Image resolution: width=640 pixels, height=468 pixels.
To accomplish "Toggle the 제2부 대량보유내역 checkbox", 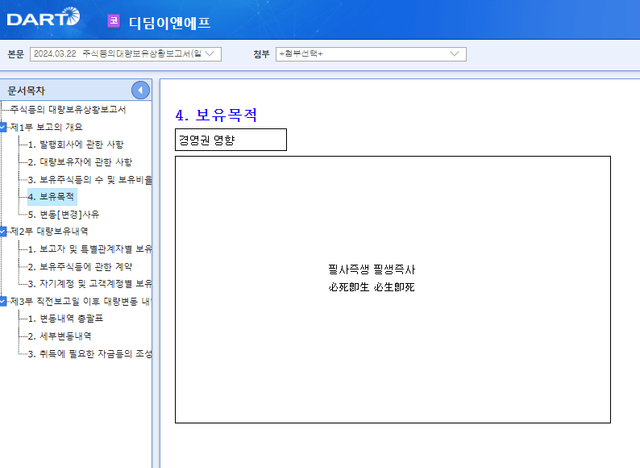I will point(3,231).
